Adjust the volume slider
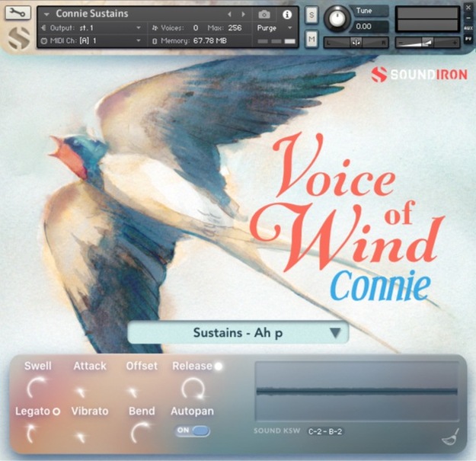Image resolution: width=476 pixels, height=461 pixels. (x=427, y=43)
